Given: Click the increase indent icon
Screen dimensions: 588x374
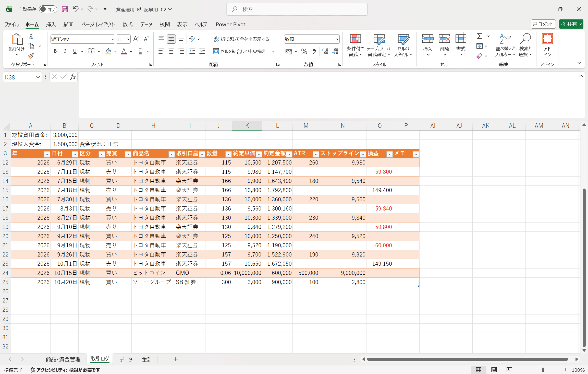Looking at the screenshot, I should 202,51.
